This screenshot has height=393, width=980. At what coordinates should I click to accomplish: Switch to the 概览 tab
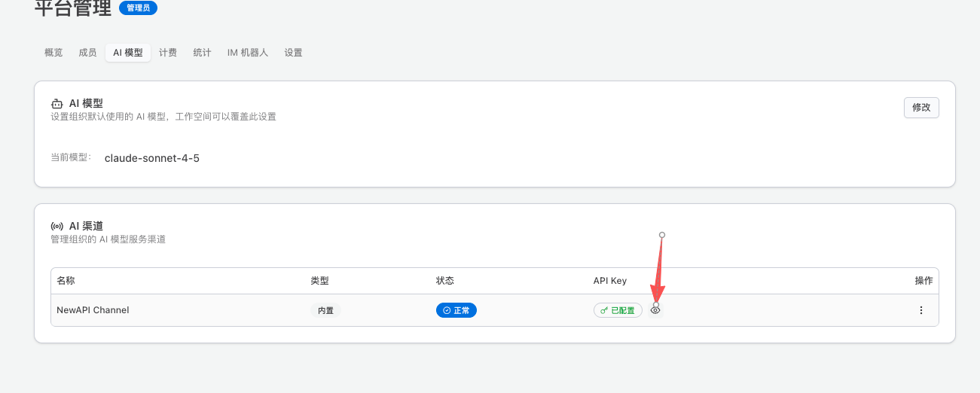pyautogui.click(x=53, y=53)
